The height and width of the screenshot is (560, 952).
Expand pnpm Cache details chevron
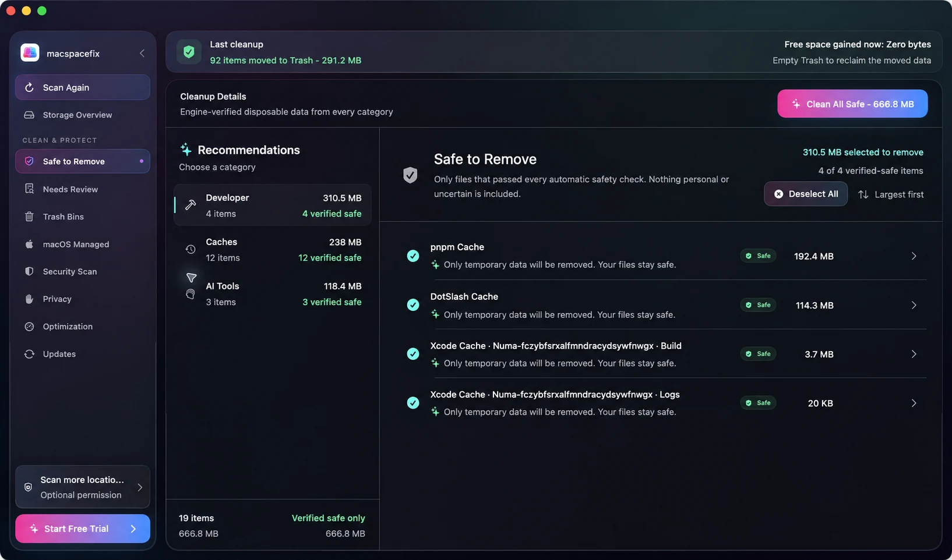pos(914,256)
